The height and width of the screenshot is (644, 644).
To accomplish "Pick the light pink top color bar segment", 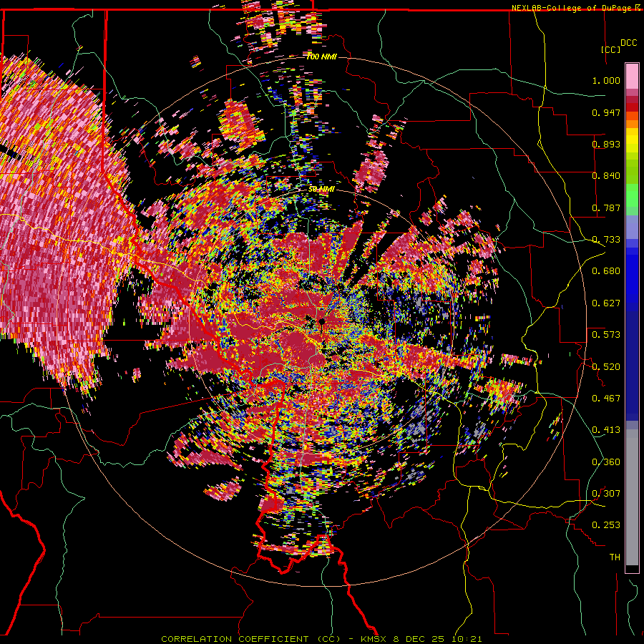I will point(632,77).
